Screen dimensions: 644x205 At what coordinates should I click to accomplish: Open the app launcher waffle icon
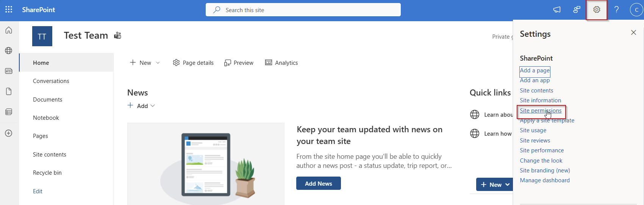pos(9,9)
